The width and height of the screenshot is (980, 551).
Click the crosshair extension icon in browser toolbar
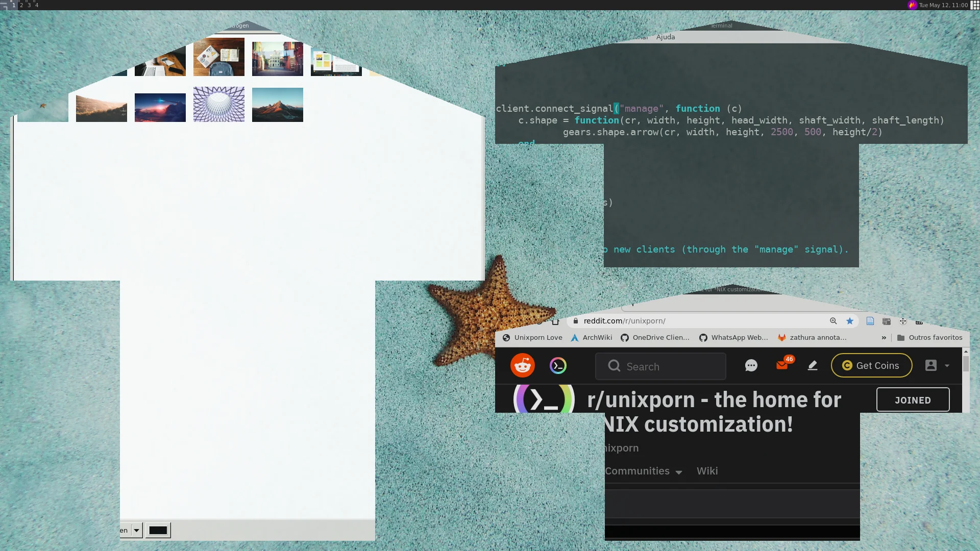point(903,321)
